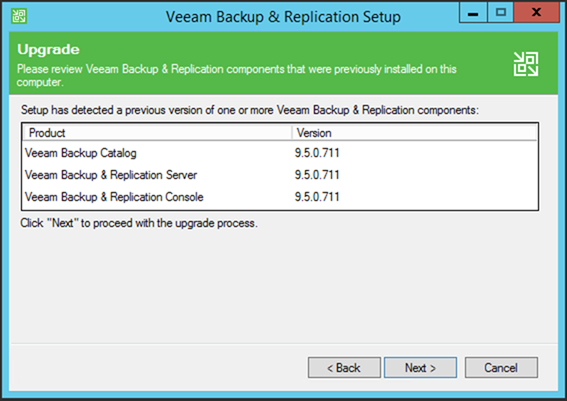Viewport: 567px width, 401px height.
Task: Select the Veeam Backup Catalog row
Action: pyautogui.click(x=280, y=153)
